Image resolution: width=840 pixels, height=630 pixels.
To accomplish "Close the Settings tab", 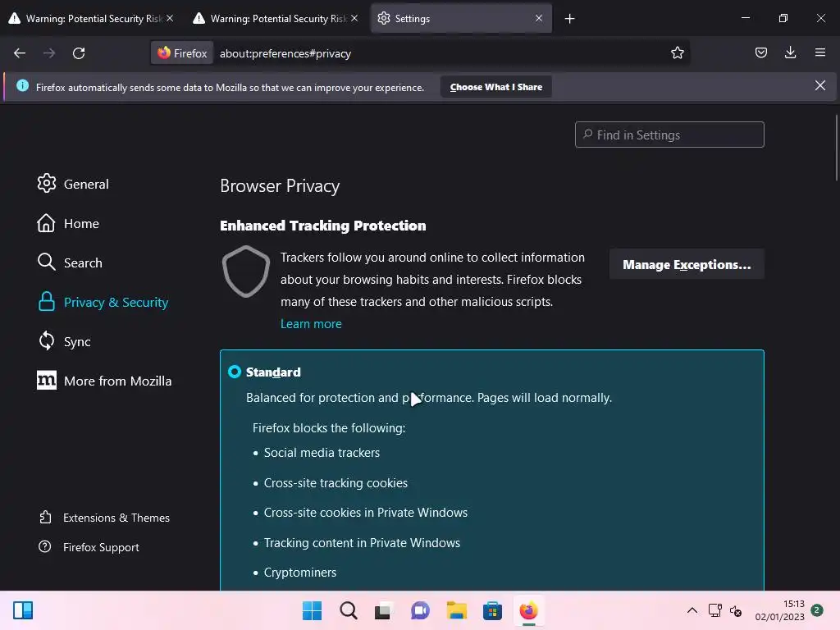I will click(539, 18).
